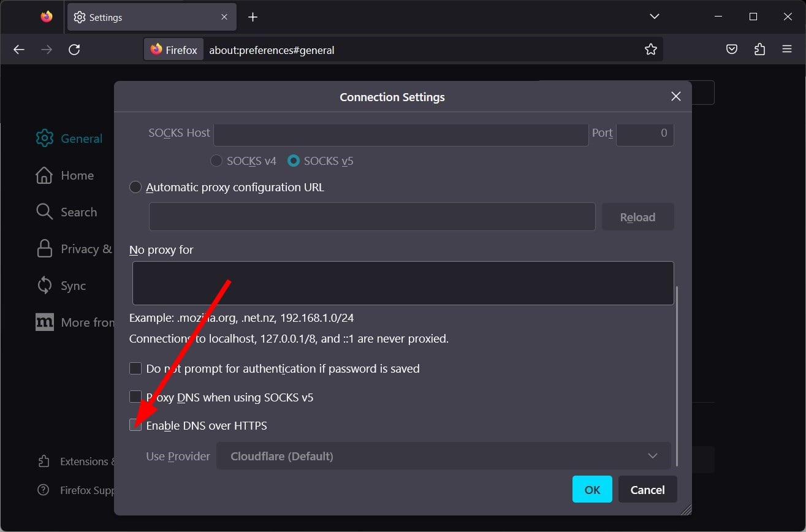806x532 pixels.
Task: Open the Firefox application menu
Action: [786, 49]
